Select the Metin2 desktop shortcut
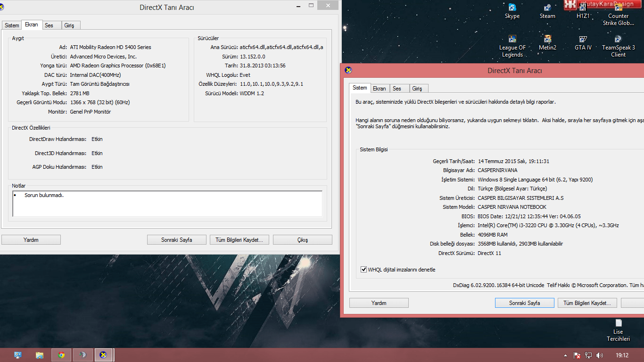Viewport: 644px width, 362px height. [x=547, y=43]
